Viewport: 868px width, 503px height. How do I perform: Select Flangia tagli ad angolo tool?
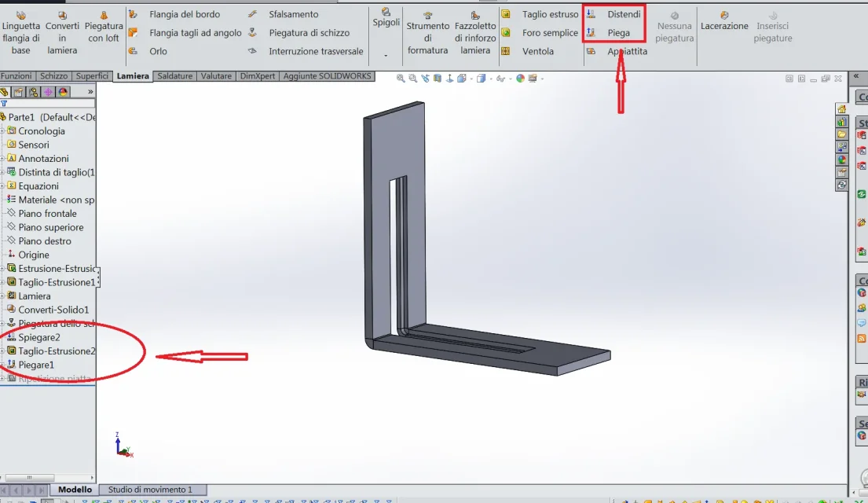pyautogui.click(x=185, y=33)
